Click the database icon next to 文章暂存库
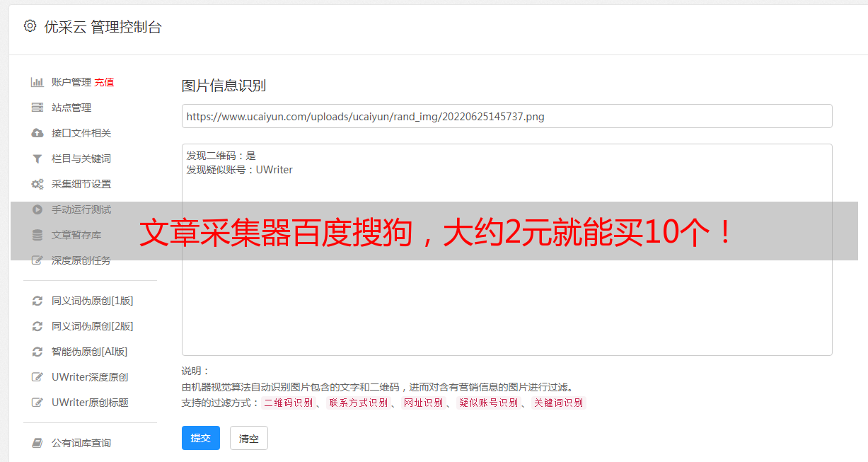Screen dimensions: 868x462 [37, 235]
